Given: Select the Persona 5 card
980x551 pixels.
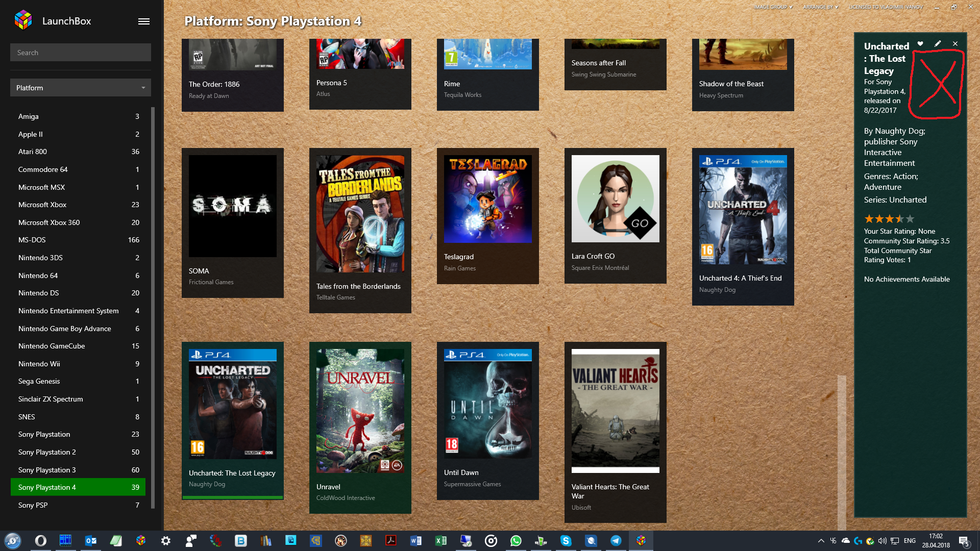Looking at the screenshot, I should click(x=360, y=74).
